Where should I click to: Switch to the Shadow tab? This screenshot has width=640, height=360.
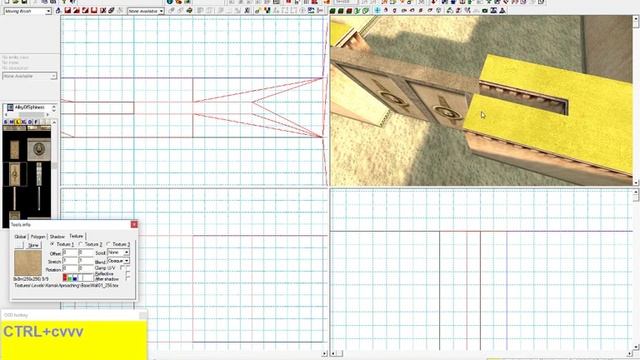[x=57, y=237]
